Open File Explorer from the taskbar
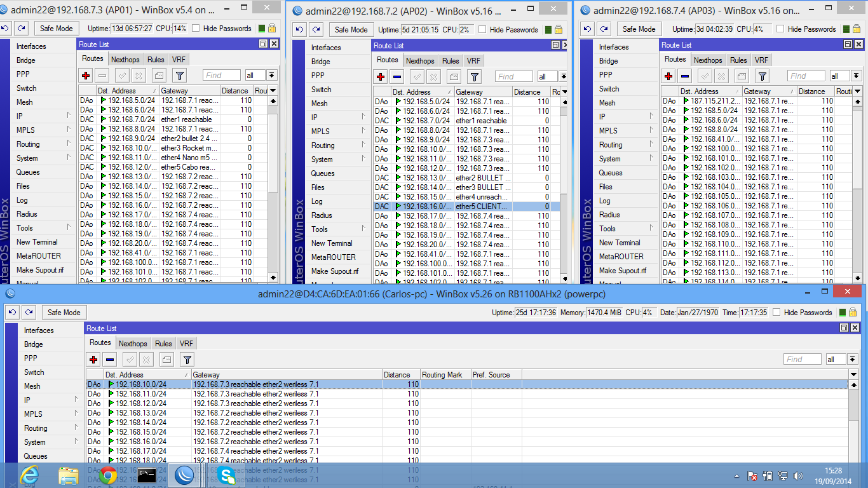The image size is (868, 488). tap(69, 475)
